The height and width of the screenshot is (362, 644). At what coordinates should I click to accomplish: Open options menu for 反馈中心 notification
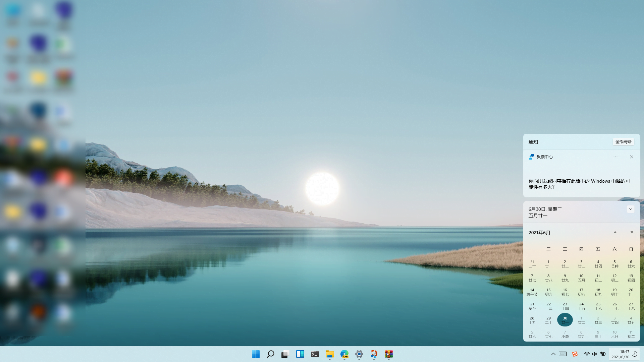pyautogui.click(x=615, y=157)
